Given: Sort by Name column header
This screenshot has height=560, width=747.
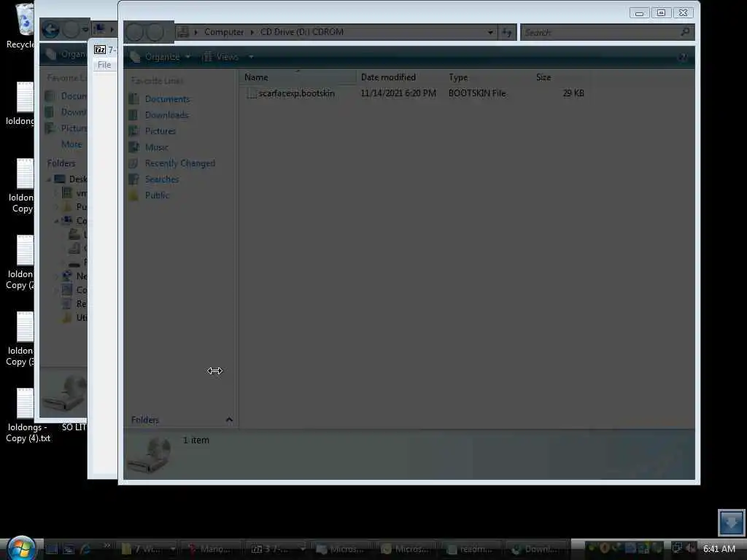Looking at the screenshot, I should coord(298,77).
